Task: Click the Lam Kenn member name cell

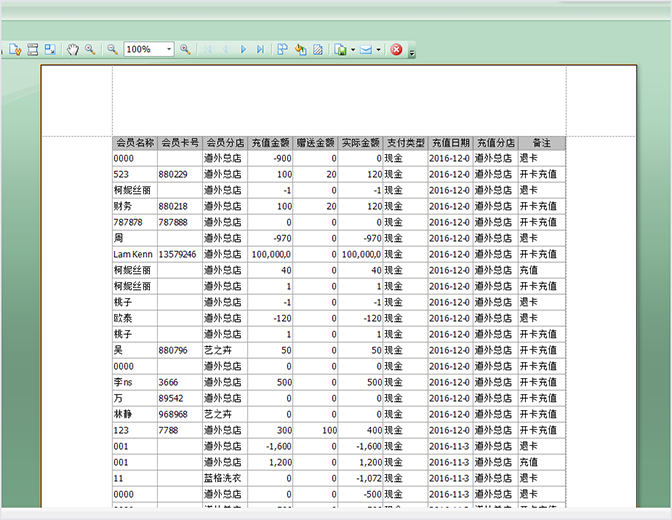Action: (134, 255)
